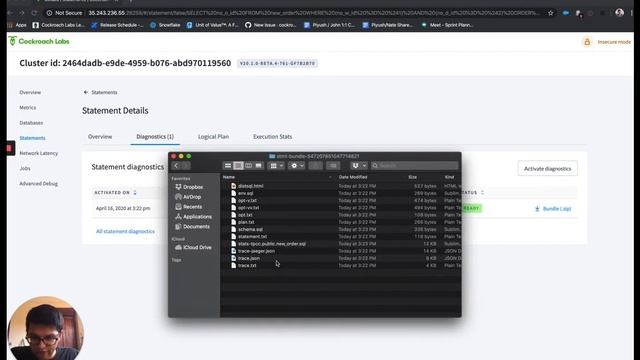Image resolution: width=640 pixels, height=360 pixels.
Task: Open the Finder action gear menu
Action: 297,166
